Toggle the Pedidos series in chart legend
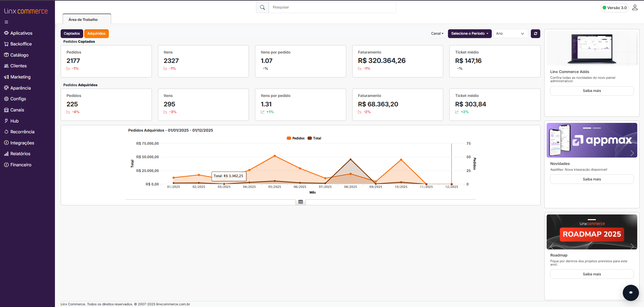Viewport: 644px width, 307px height. pyautogui.click(x=296, y=138)
